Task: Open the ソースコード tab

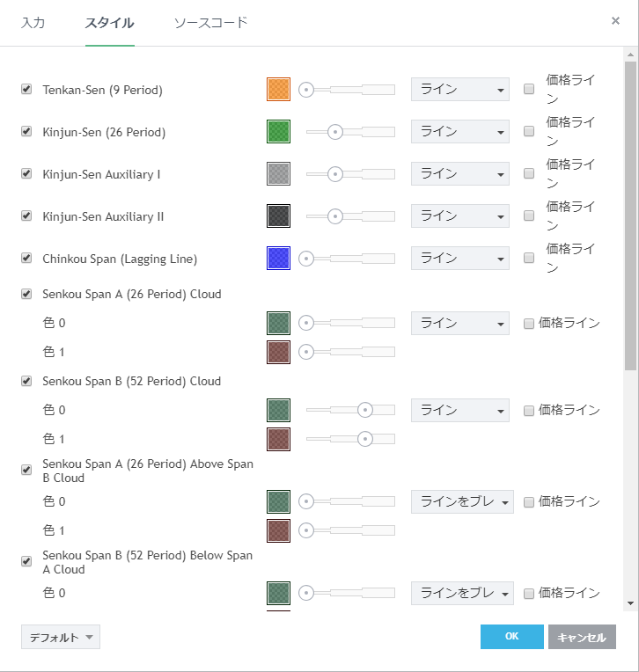Action: (210, 23)
